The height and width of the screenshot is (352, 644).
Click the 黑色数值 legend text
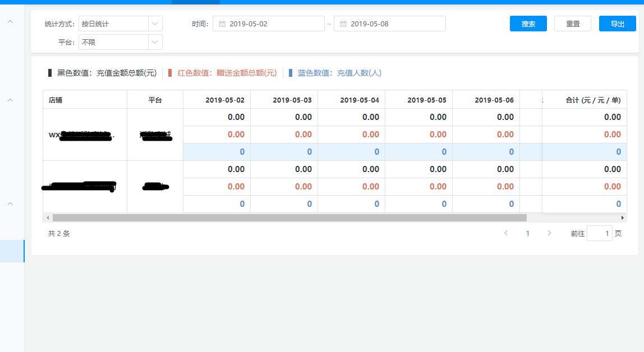pyautogui.click(x=107, y=73)
